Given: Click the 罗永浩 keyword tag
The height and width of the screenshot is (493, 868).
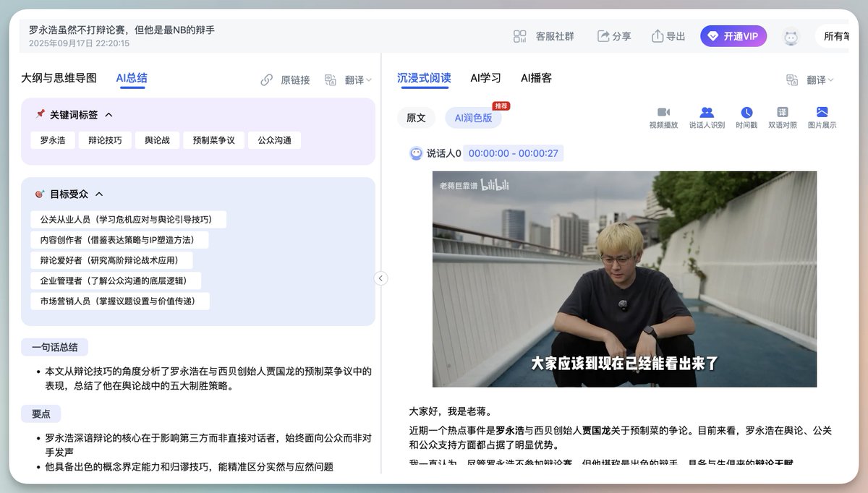Looking at the screenshot, I should click(52, 140).
